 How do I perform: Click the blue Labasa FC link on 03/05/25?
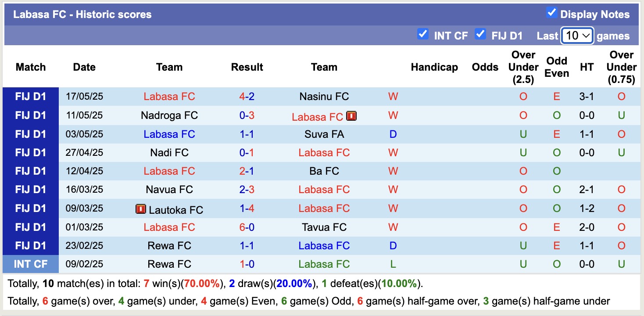click(169, 134)
